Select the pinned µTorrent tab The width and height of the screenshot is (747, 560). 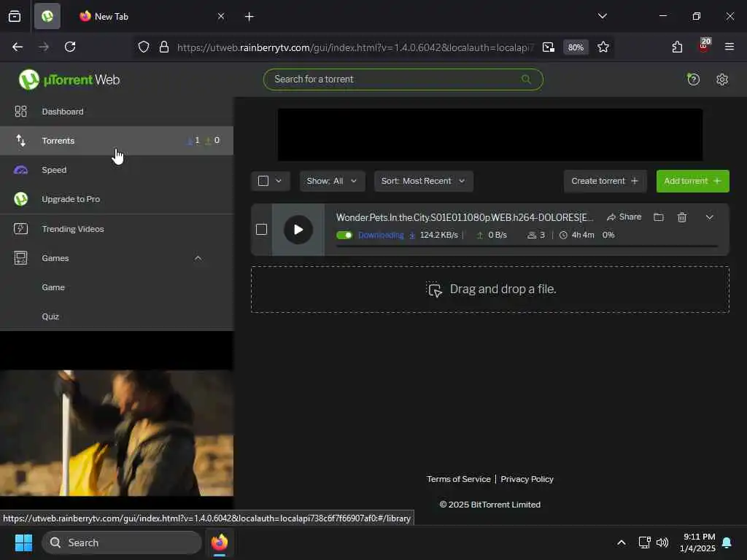47,16
